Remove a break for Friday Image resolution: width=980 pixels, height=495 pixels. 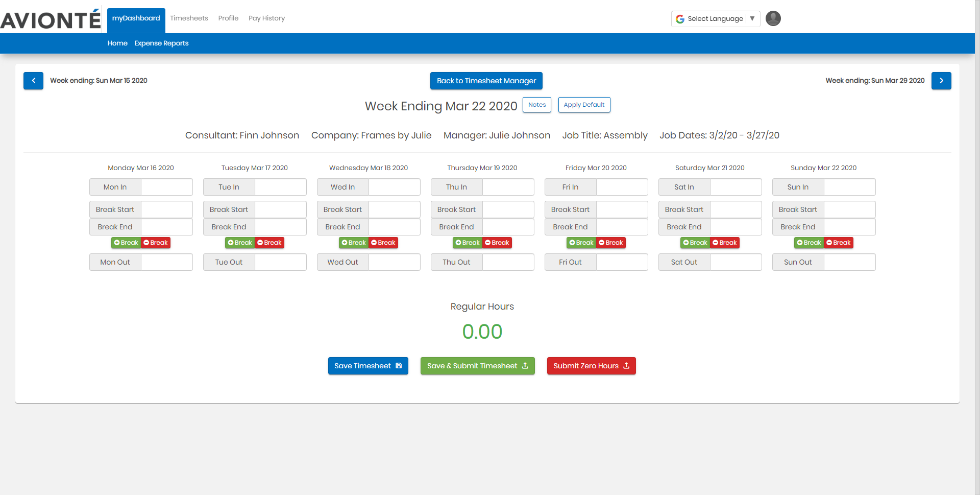click(x=611, y=243)
